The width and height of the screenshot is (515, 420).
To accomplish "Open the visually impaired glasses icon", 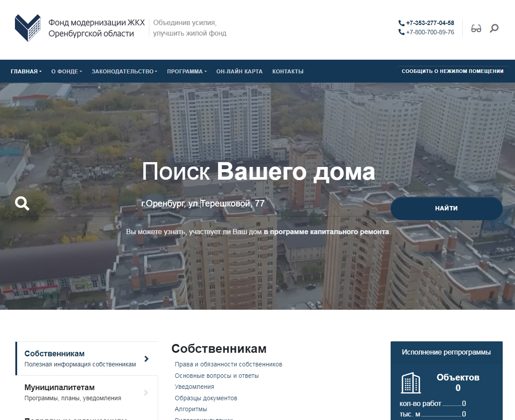I will tap(476, 29).
